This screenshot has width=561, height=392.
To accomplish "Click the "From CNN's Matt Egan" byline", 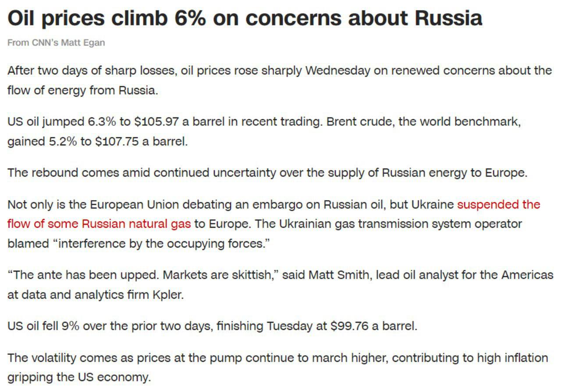I will (x=56, y=42).
